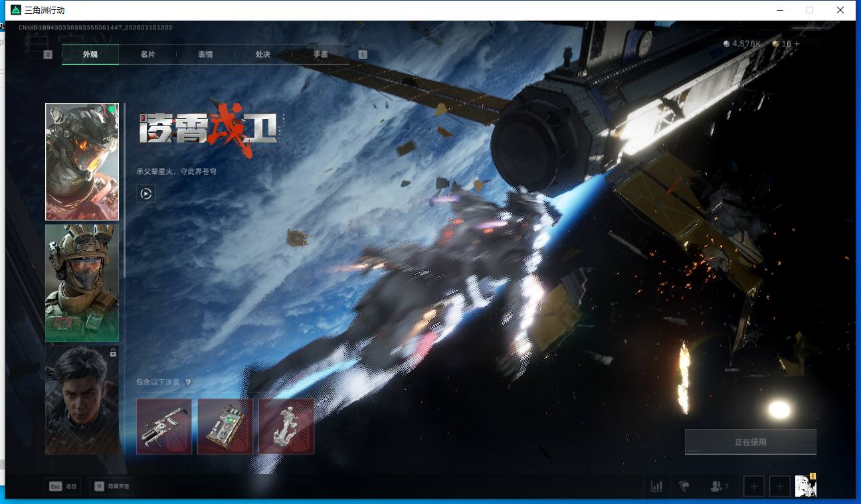Open the friends list icon showing 7
This screenshot has height=504, width=861.
(x=719, y=487)
